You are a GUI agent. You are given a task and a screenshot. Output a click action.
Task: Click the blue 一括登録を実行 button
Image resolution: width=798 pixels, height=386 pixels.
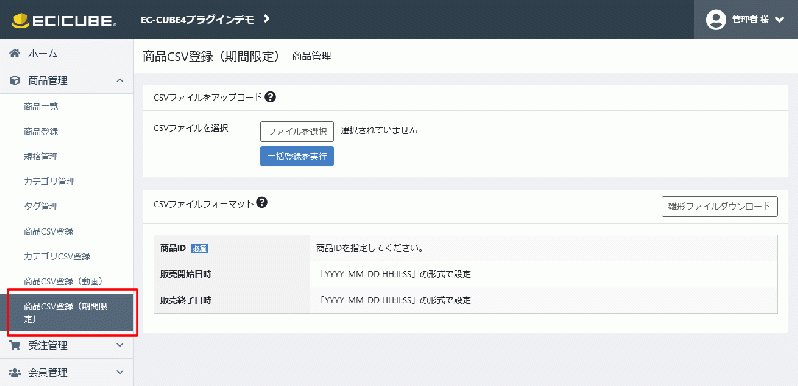click(297, 156)
